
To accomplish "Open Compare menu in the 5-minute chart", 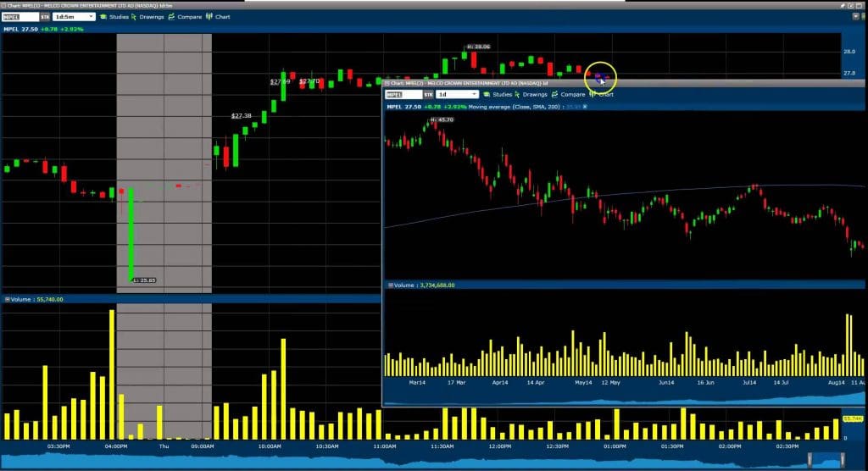I will [185, 17].
